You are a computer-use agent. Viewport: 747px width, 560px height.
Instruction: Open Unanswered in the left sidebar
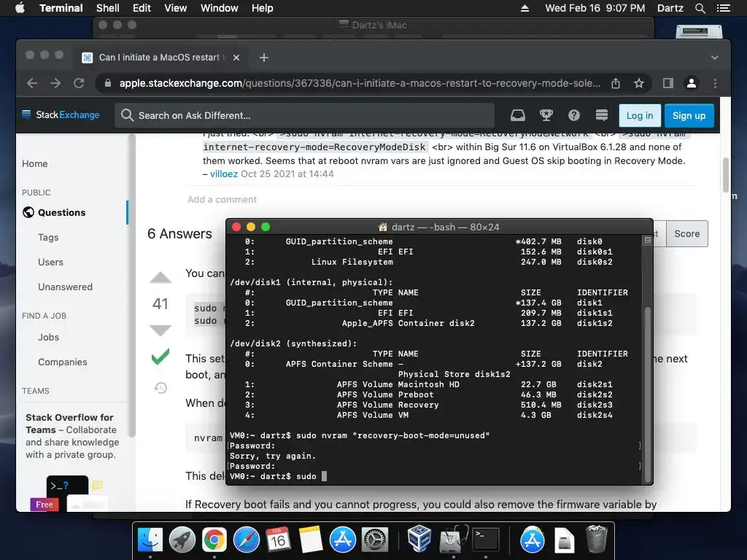click(65, 287)
